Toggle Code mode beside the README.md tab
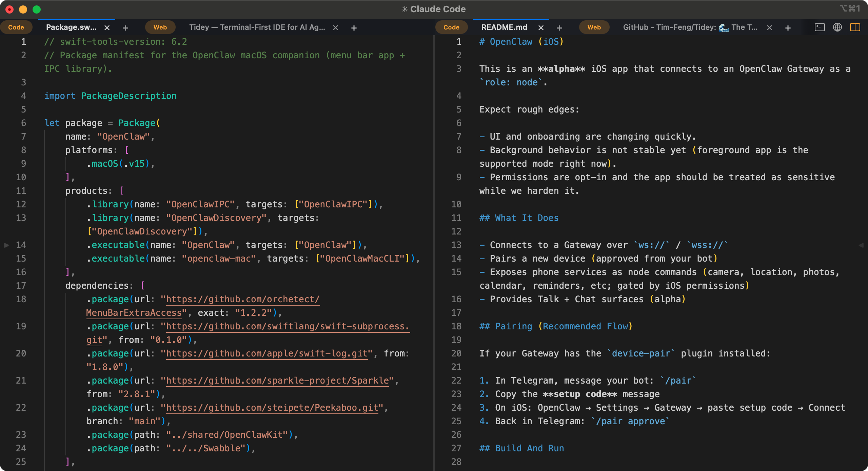 point(452,27)
